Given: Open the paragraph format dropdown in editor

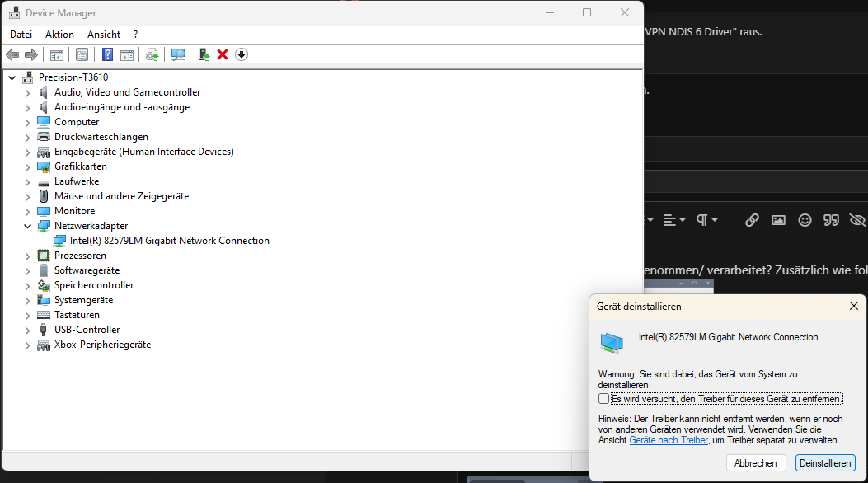Looking at the screenshot, I should [707, 220].
